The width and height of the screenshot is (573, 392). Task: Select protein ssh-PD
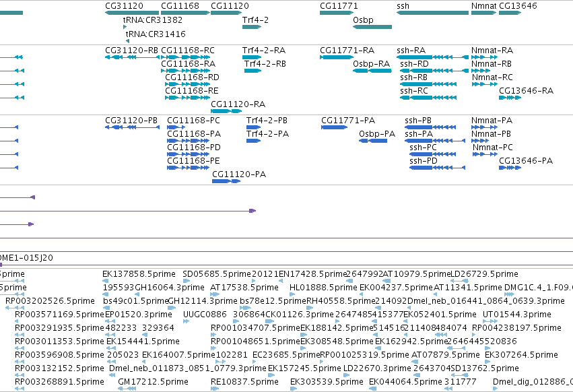pos(424,161)
